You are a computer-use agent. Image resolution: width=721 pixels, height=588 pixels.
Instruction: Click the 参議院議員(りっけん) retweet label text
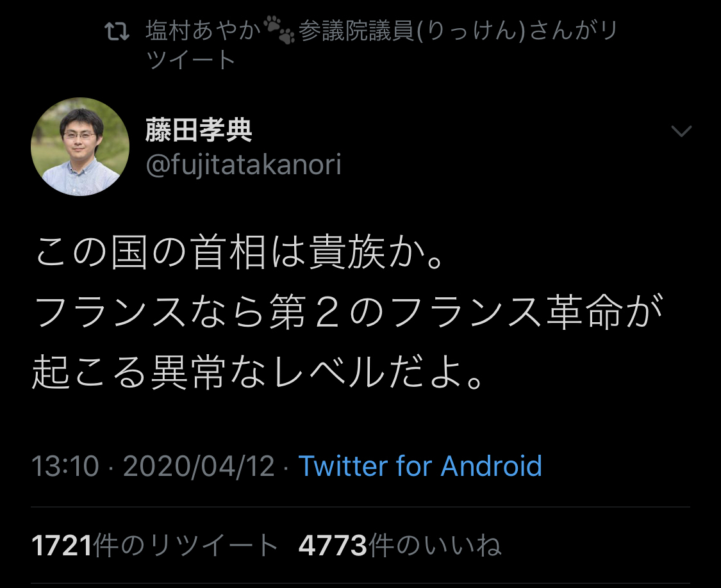click(412, 31)
